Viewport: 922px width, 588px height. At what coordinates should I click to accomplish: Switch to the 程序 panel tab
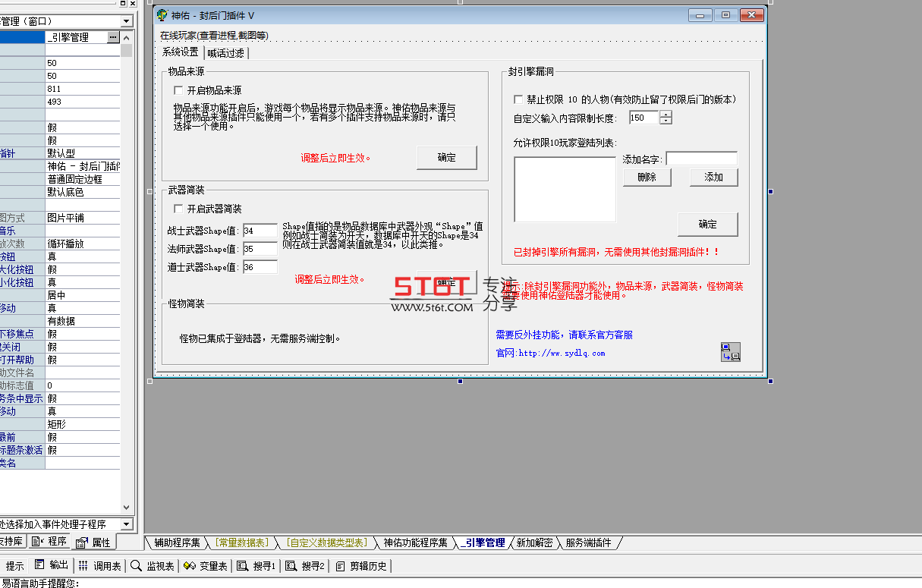coord(49,541)
